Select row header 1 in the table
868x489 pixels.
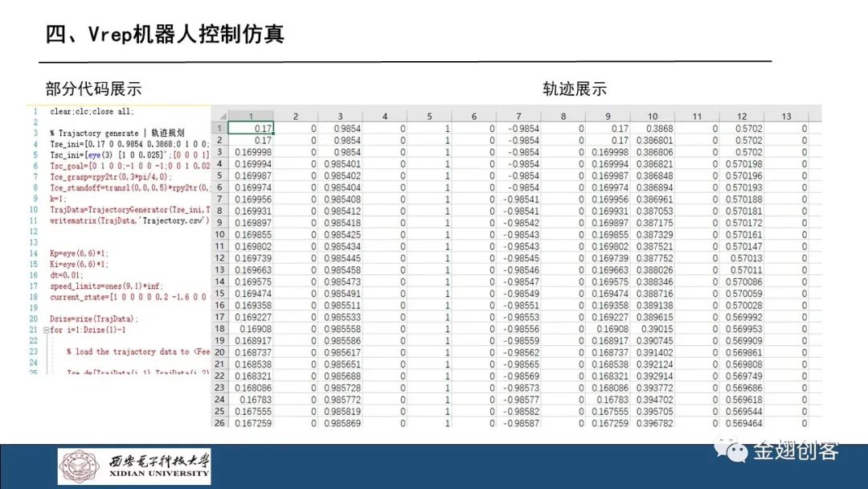tap(219, 129)
